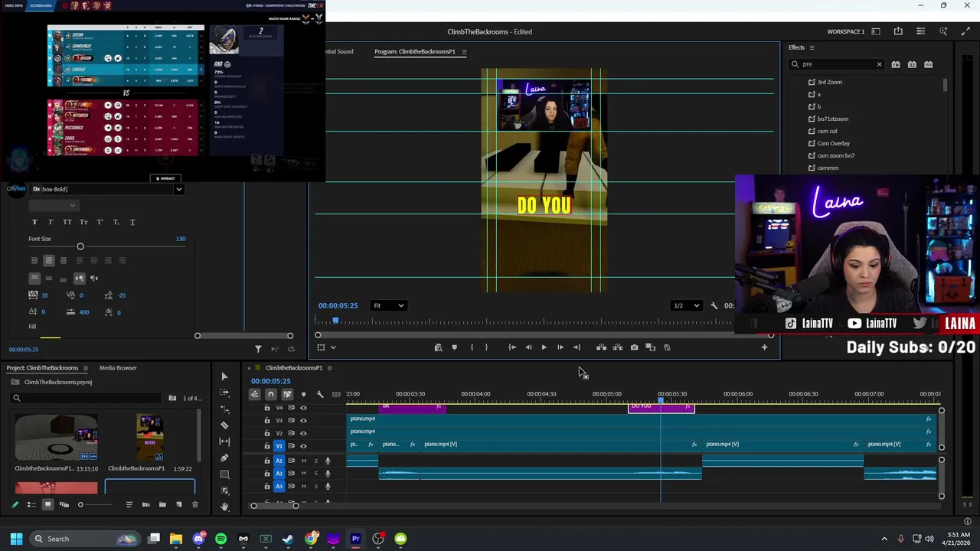This screenshot has width=980, height=551.
Task: Select the Razor tool in the timeline toolbar
Action: click(x=224, y=425)
